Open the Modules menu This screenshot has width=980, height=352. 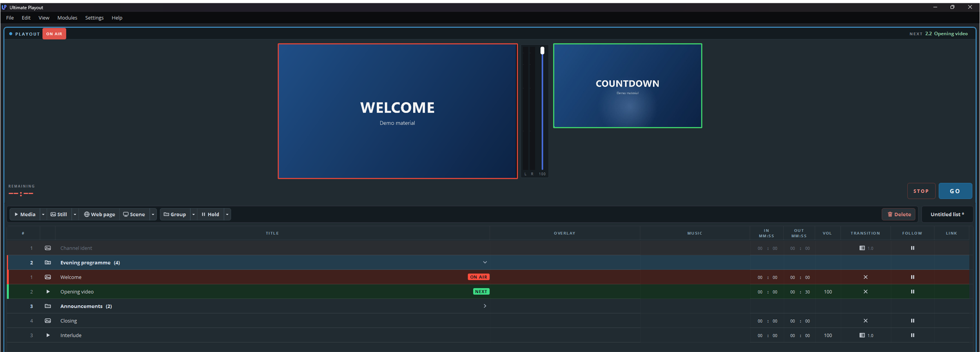click(67, 18)
